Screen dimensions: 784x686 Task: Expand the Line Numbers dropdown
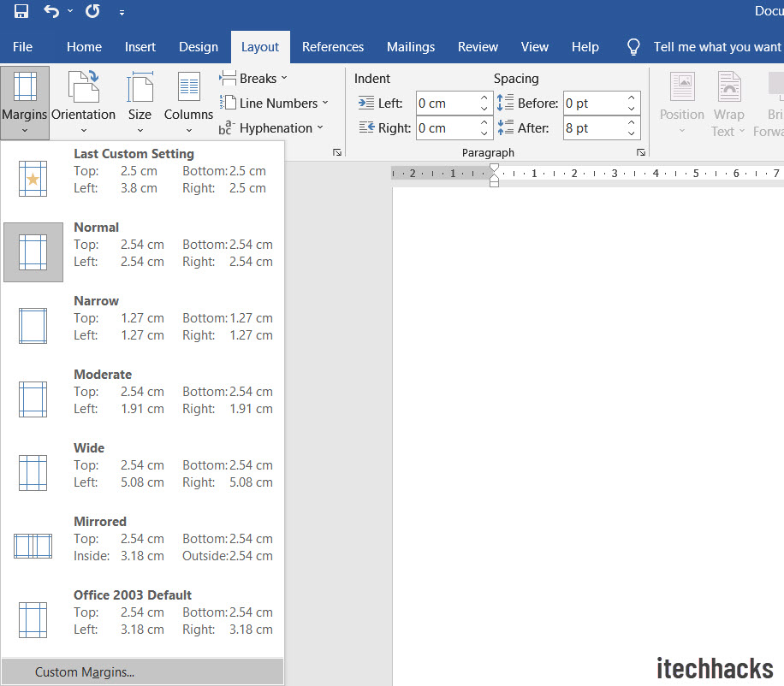tap(274, 103)
